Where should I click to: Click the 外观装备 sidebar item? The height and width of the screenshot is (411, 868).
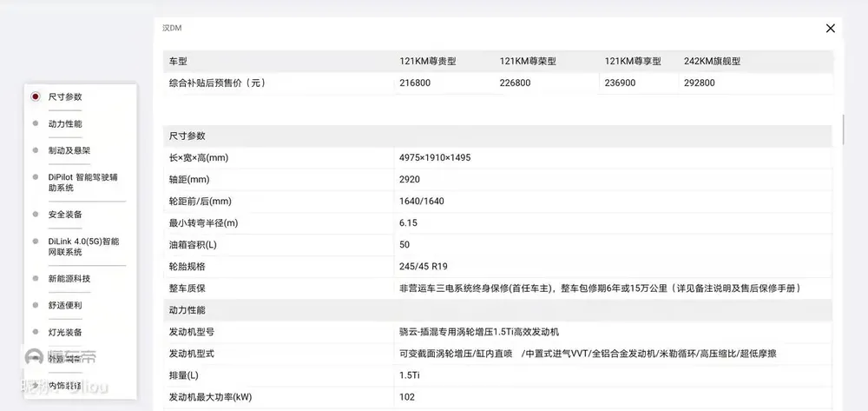(65, 359)
